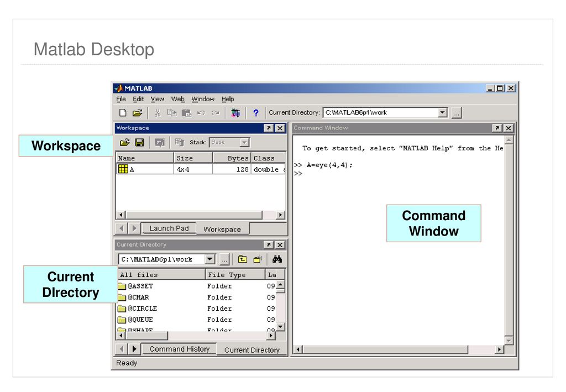Switch to the Command History tab
Screen dimensions: 566x392
click(180, 349)
